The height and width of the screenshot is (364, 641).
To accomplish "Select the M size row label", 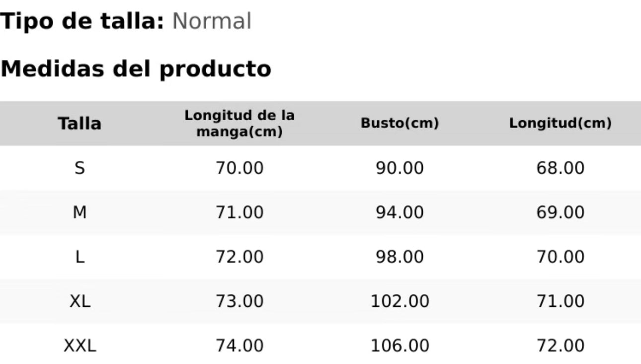I will point(80,213).
